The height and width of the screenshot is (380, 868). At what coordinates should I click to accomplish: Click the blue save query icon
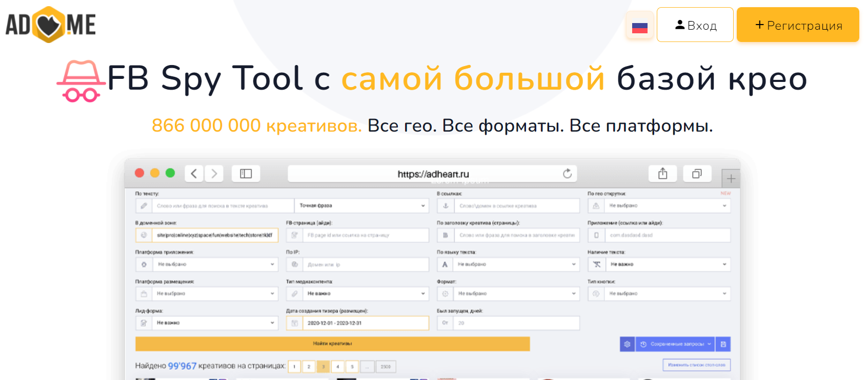pos(723,344)
